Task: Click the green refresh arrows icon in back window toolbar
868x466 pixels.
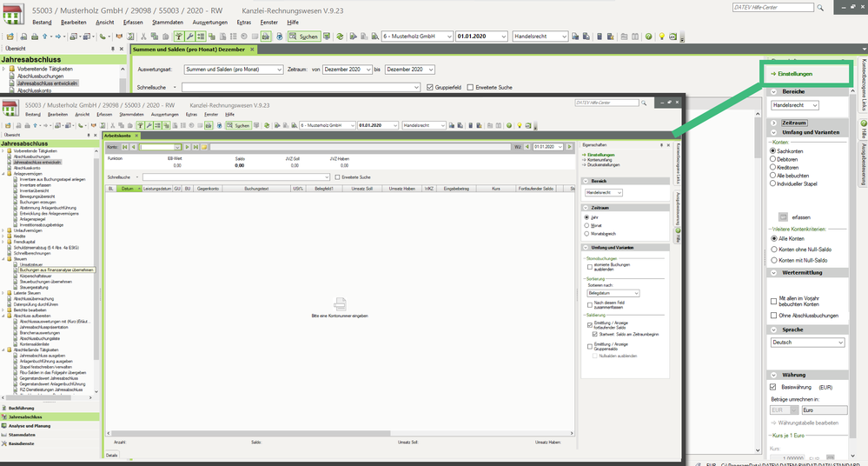Action: click(340, 37)
